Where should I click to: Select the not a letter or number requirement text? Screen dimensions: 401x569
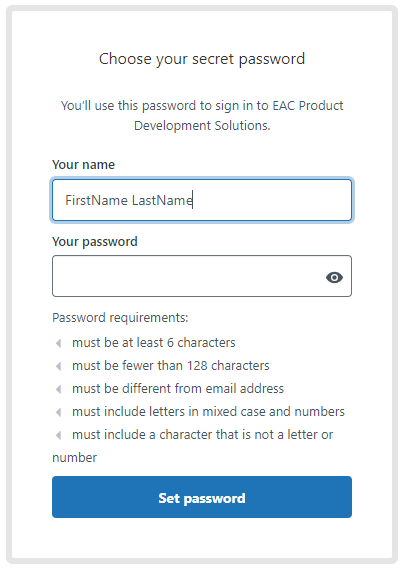point(193,446)
